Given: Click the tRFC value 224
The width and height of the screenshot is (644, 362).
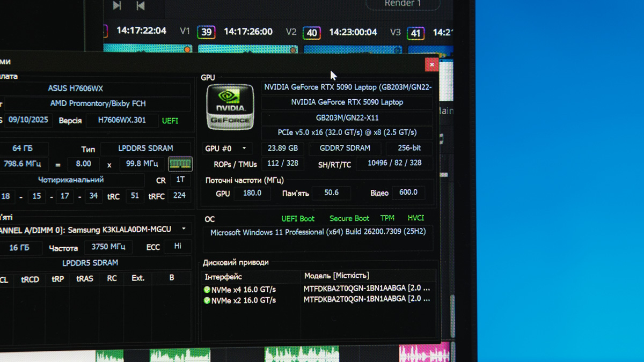Looking at the screenshot, I should [179, 196].
